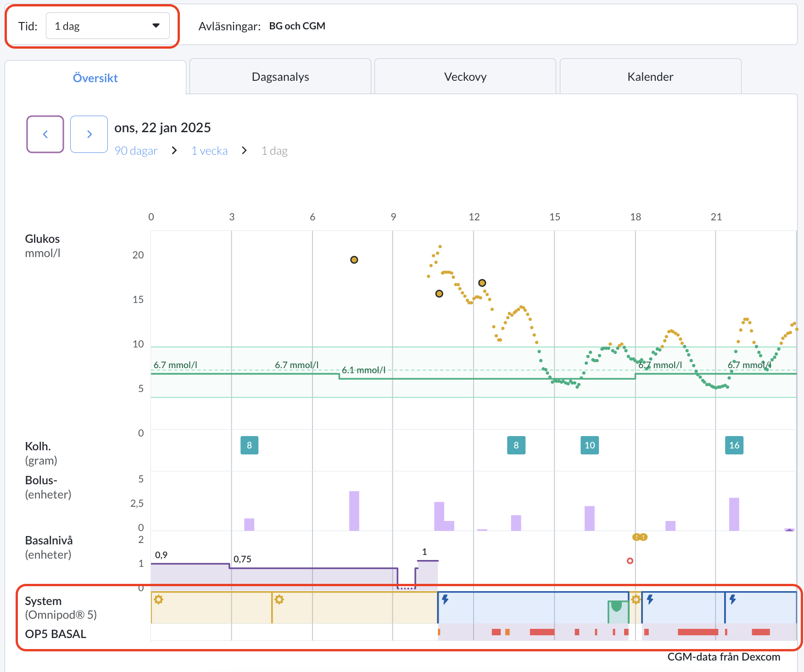The image size is (804, 672).
Task: Click the System (Omnipod 5) row label
Action: (x=61, y=608)
